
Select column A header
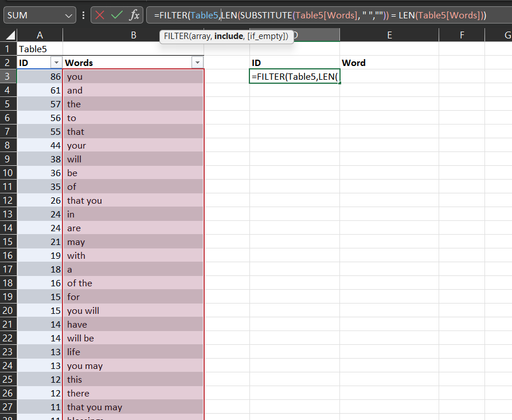40,35
